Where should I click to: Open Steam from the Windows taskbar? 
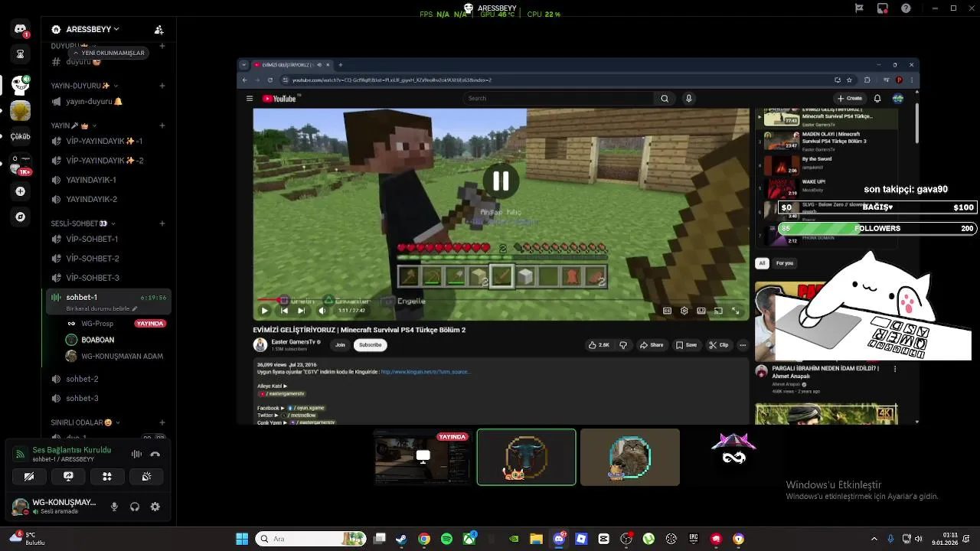[401, 539]
